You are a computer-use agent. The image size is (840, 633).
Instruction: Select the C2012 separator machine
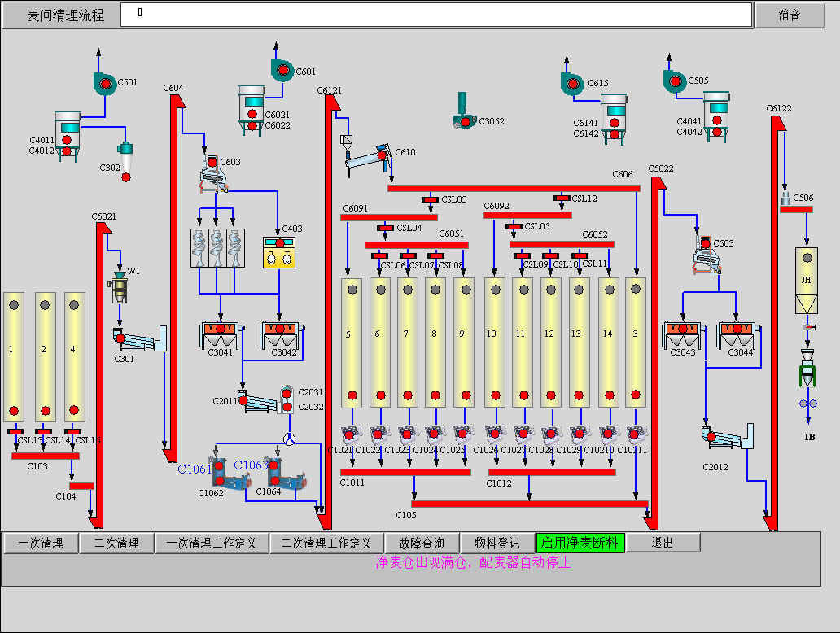pos(728,436)
